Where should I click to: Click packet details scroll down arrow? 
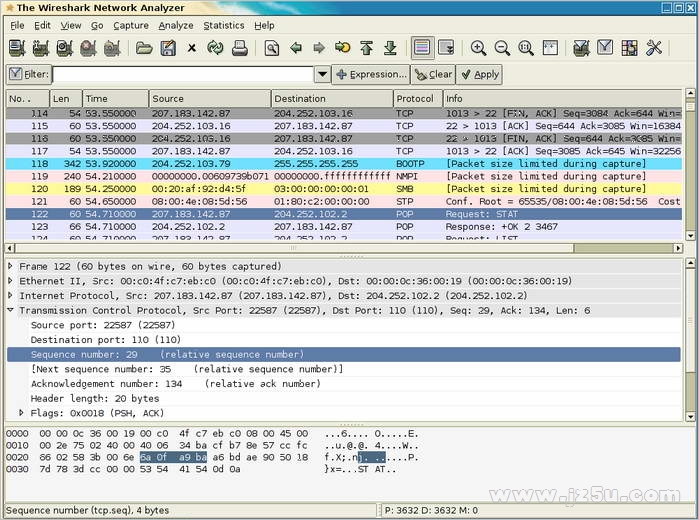coord(690,417)
